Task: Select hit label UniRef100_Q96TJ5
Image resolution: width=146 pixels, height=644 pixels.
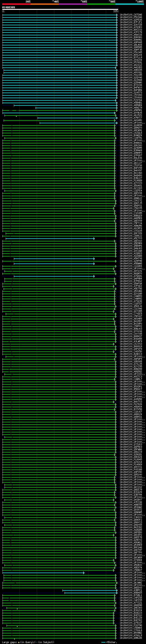Action: 131,203
